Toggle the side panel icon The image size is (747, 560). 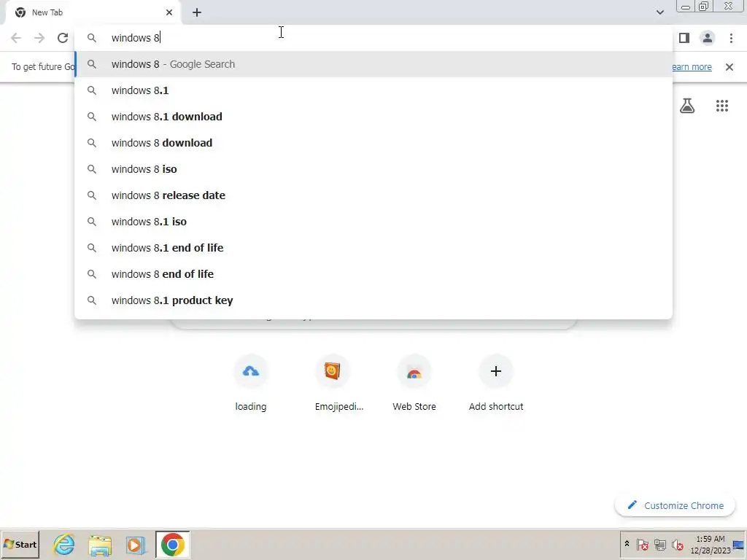click(684, 38)
